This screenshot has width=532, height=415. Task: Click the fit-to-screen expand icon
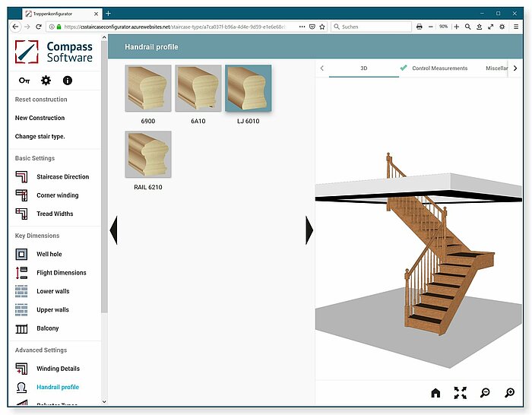pos(460,393)
